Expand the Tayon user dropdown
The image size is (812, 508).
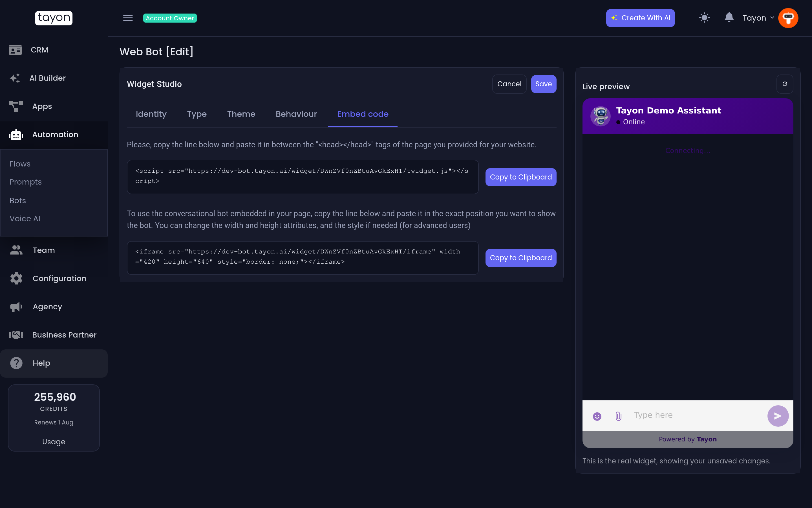tap(758, 18)
